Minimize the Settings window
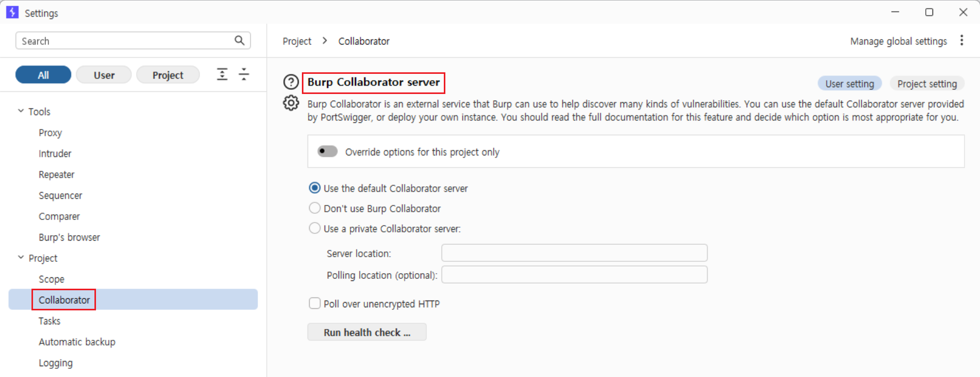The width and height of the screenshot is (980, 377). pos(895,12)
